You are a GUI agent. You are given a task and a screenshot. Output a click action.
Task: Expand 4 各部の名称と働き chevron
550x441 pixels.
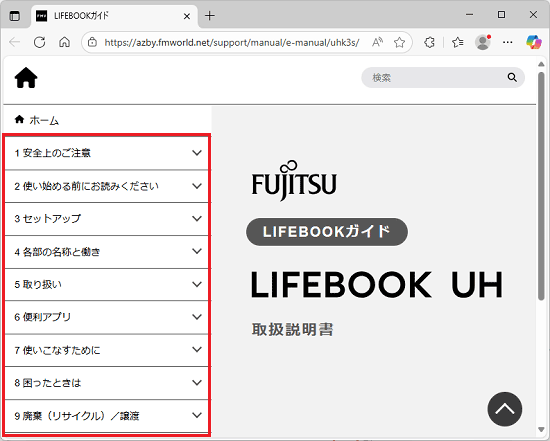[x=197, y=251]
